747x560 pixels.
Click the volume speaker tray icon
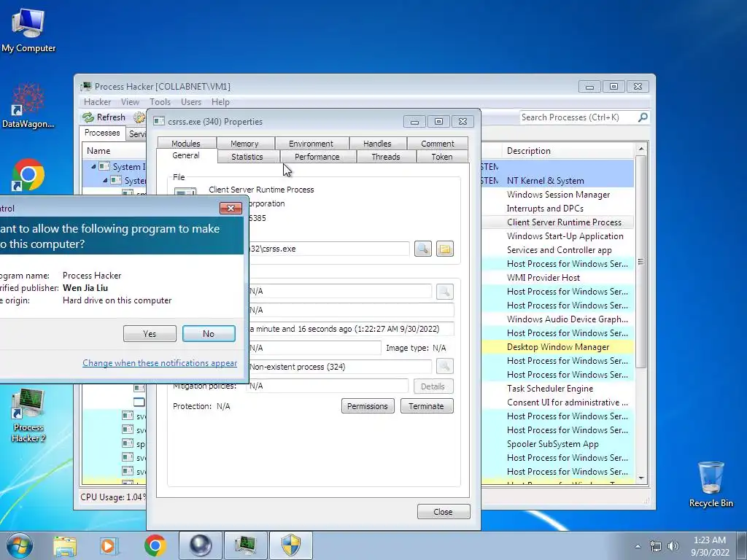pyautogui.click(x=673, y=546)
